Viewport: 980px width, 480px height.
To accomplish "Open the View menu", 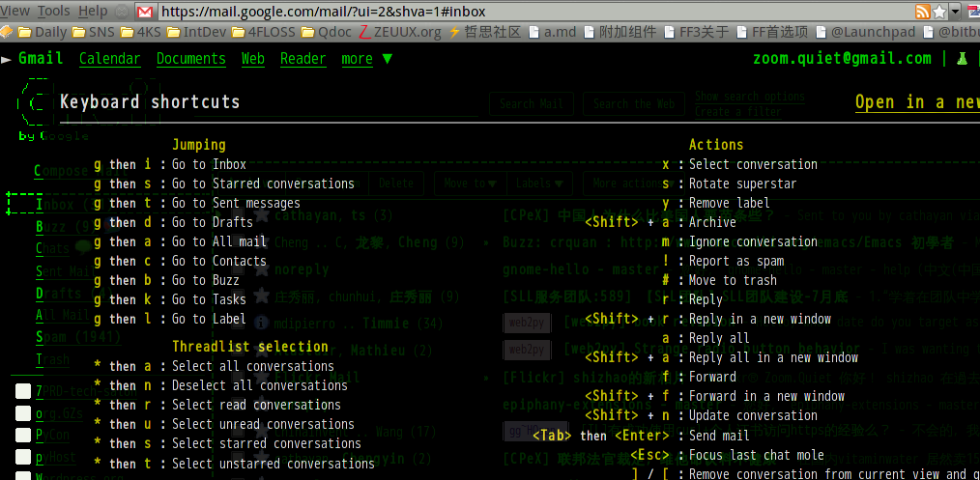I will point(15,12).
